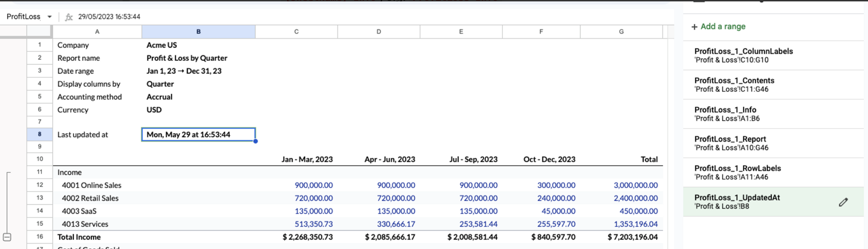Click the cell with value 330,666.17
The height and width of the screenshot is (249, 868).
[379, 224]
